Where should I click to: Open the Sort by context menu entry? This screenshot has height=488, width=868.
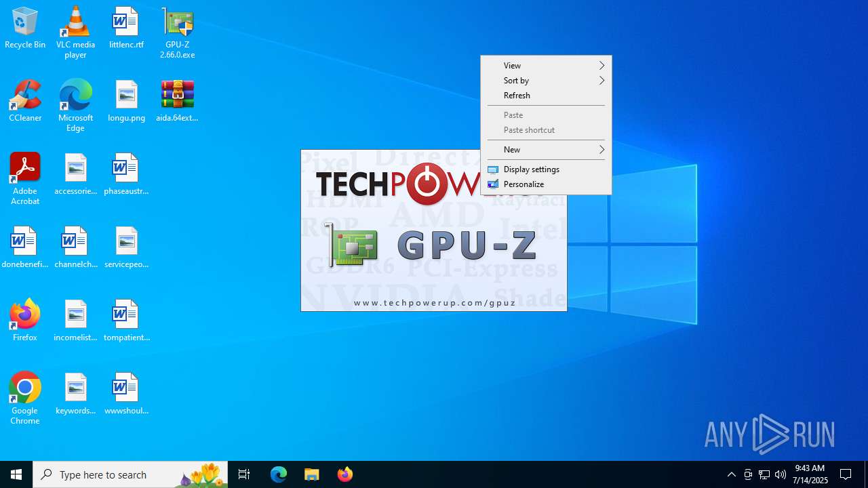[x=546, y=81]
